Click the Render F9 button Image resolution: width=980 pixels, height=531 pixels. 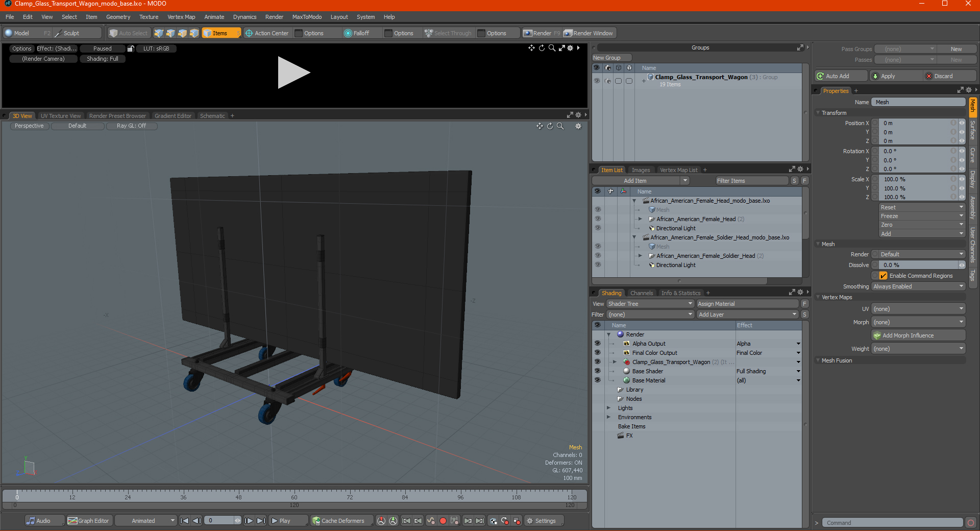point(542,33)
